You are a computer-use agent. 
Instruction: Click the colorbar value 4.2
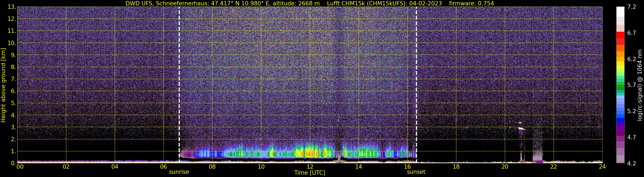[632, 163]
